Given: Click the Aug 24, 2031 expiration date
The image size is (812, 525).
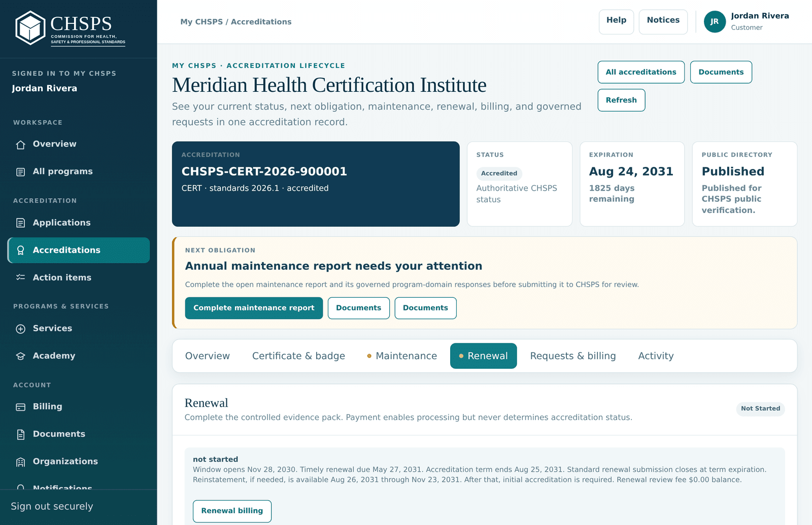Looking at the screenshot, I should coord(631,171).
